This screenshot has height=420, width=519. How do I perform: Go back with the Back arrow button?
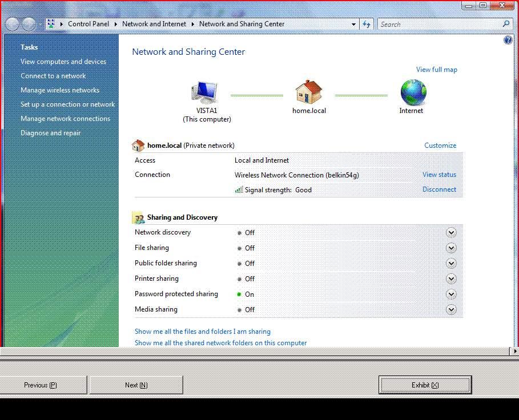(12, 24)
